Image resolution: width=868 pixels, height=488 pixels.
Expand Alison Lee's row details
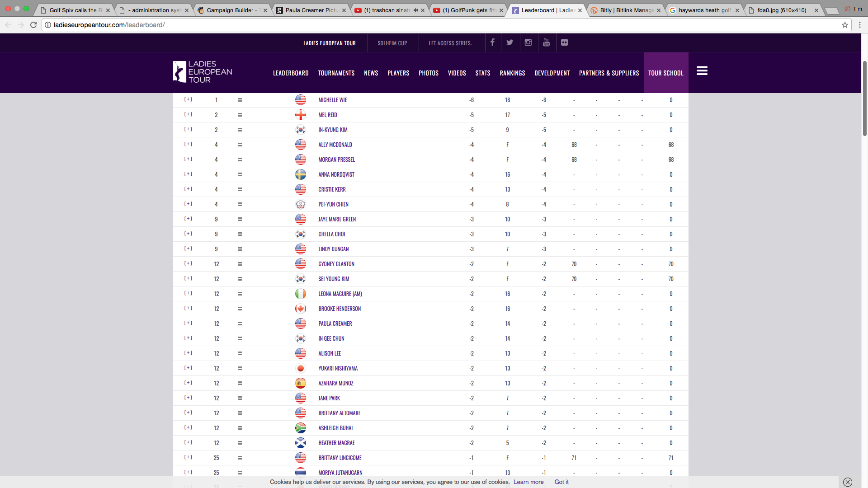188,353
